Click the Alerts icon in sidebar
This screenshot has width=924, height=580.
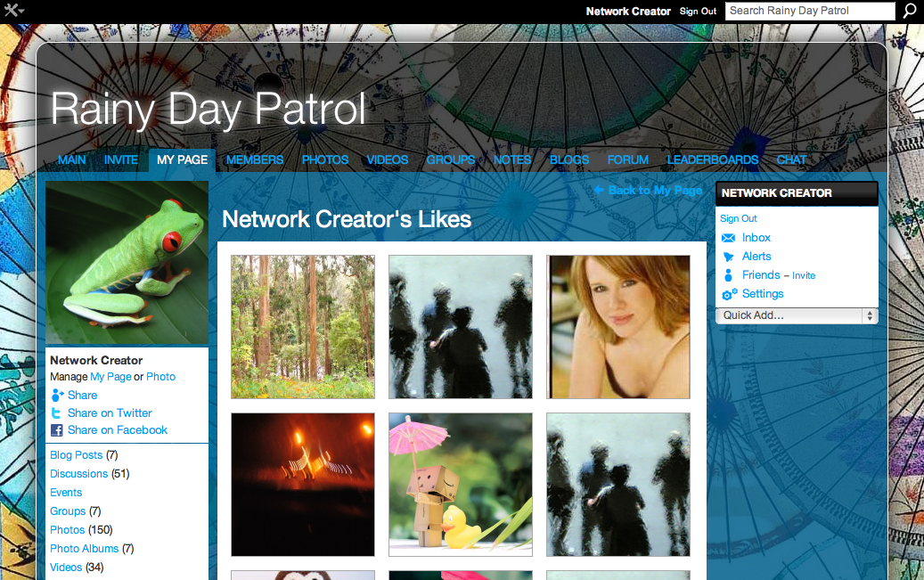tap(728, 257)
